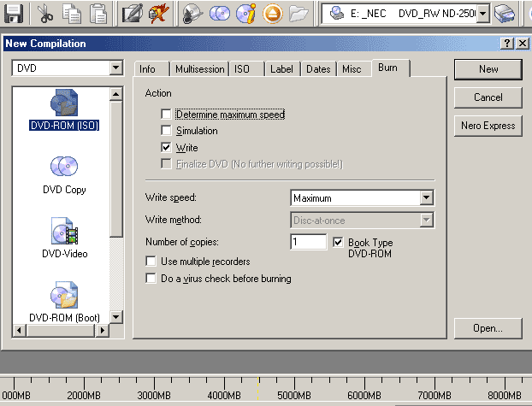532x406 pixels.
Task: Open the Write method Disc-at-once dropdown
Action: pos(427,221)
